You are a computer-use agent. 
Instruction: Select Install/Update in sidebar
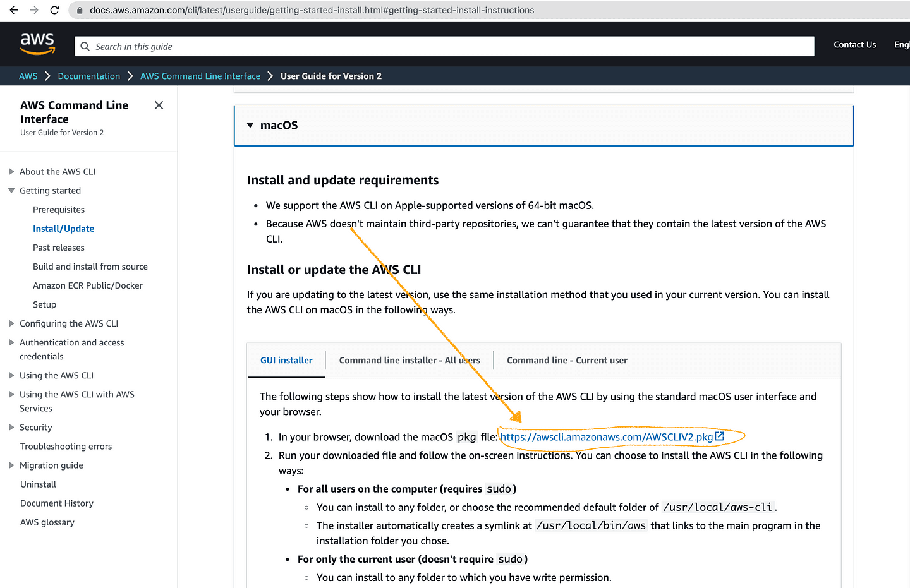point(63,229)
